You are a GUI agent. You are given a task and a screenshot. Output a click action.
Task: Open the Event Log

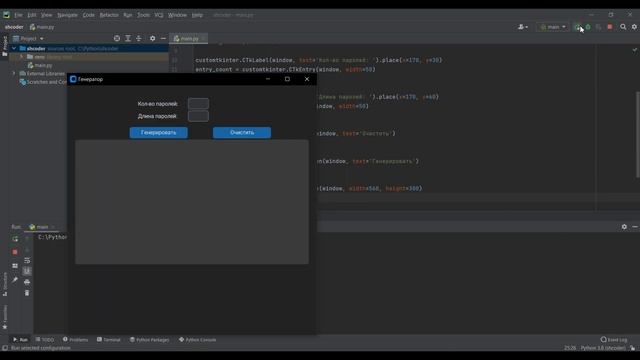click(614, 340)
